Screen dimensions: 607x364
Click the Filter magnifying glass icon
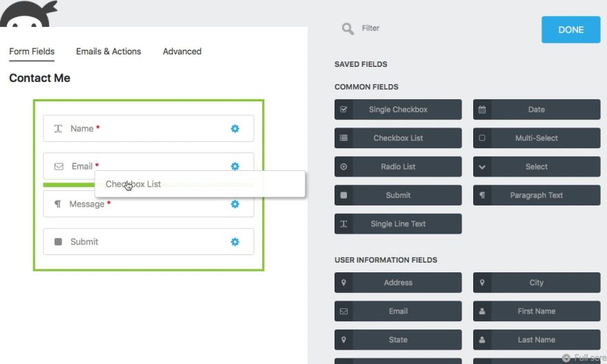[x=348, y=29]
